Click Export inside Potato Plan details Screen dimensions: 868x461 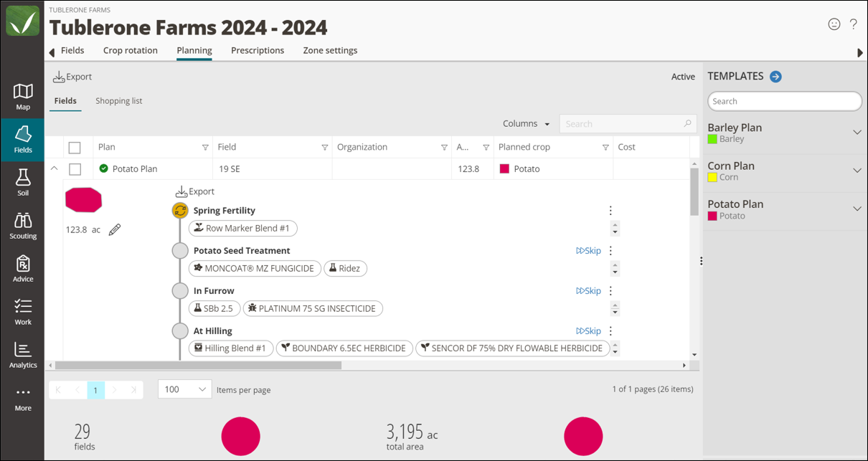point(195,191)
